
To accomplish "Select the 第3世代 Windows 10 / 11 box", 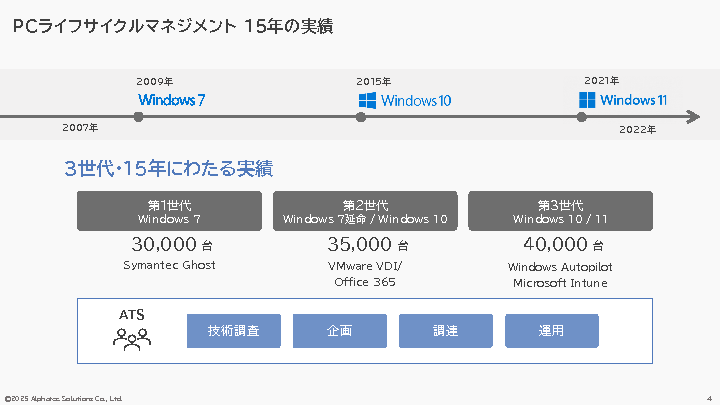I will point(560,211).
